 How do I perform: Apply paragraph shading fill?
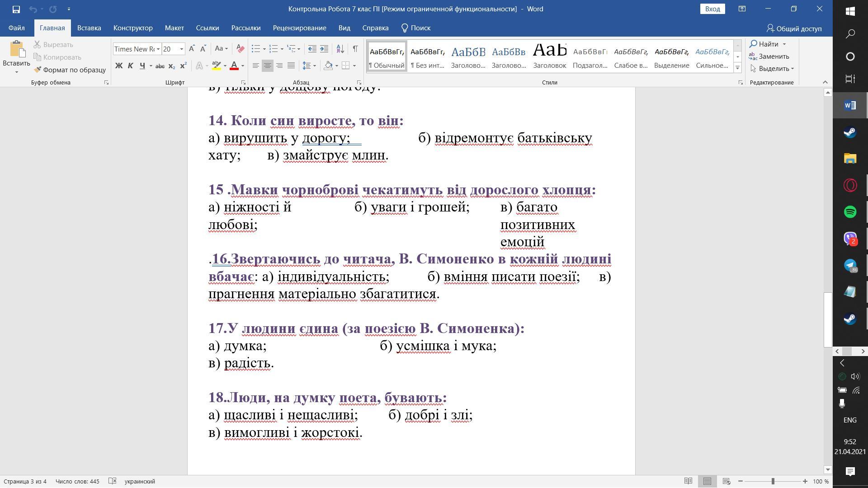(329, 66)
